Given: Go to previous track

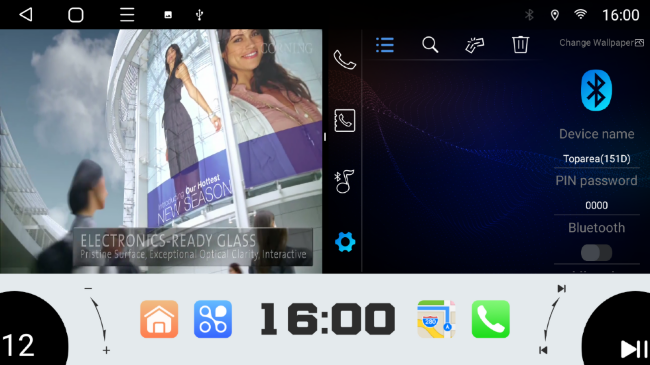Looking at the screenshot, I should [543, 350].
